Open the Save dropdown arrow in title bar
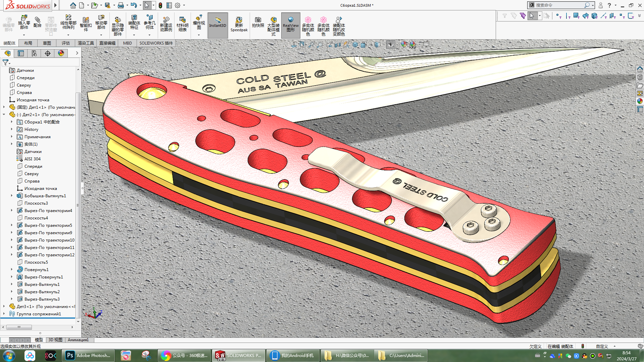 pyautogui.click(x=114, y=5)
